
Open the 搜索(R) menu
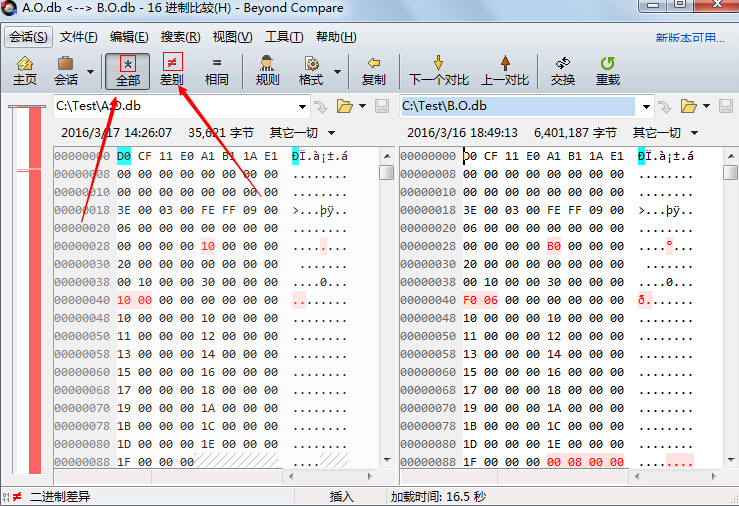coord(180,37)
